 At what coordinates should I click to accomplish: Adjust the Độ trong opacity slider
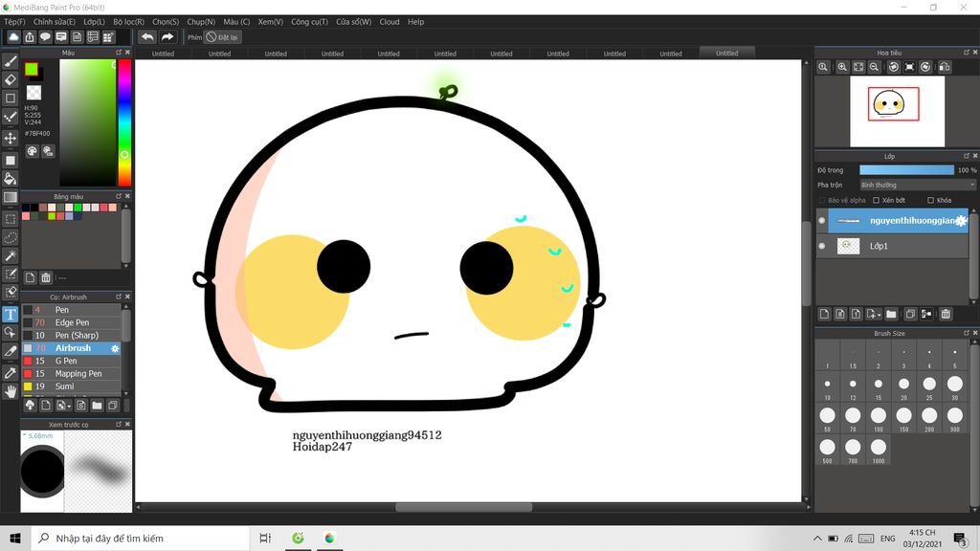907,170
